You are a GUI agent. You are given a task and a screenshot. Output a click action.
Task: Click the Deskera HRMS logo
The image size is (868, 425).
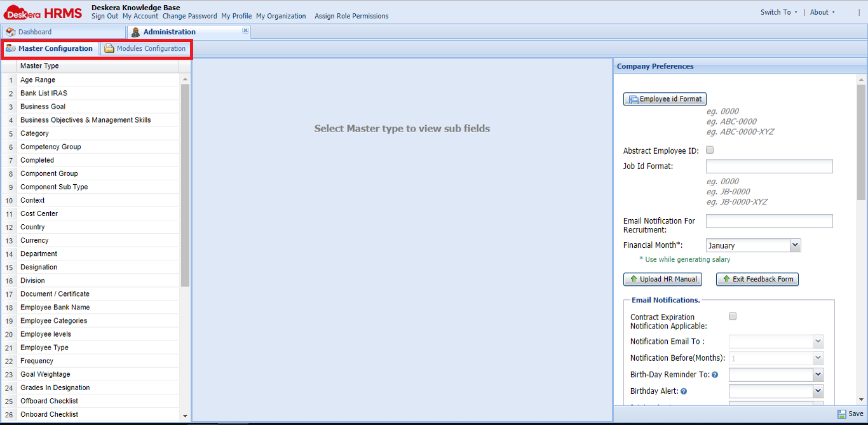(41, 11)
